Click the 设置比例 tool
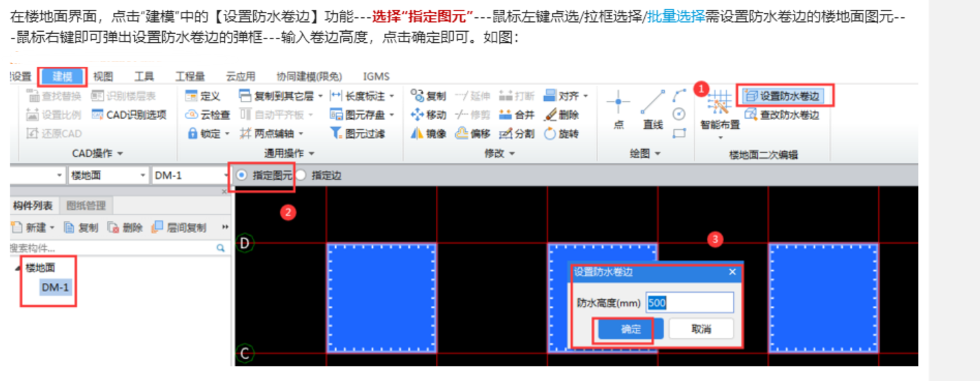The width and height of the screenshot is (980, 381). tap(54, 115)
